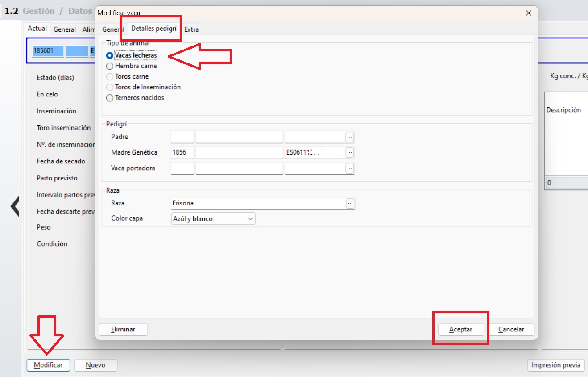Screen dimensions: 588x377
Task: Open the Raza browse ellipsis button
Action: tap(350, 203)
